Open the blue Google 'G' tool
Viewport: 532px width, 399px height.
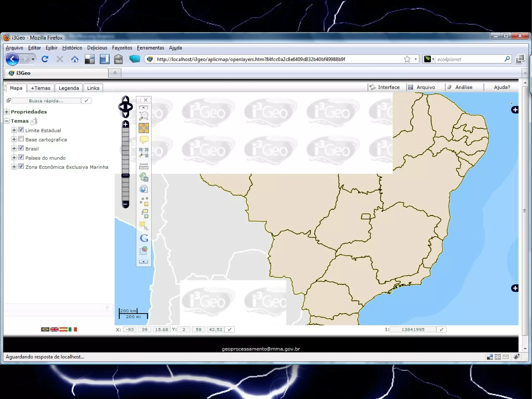(x=144, y=238)
